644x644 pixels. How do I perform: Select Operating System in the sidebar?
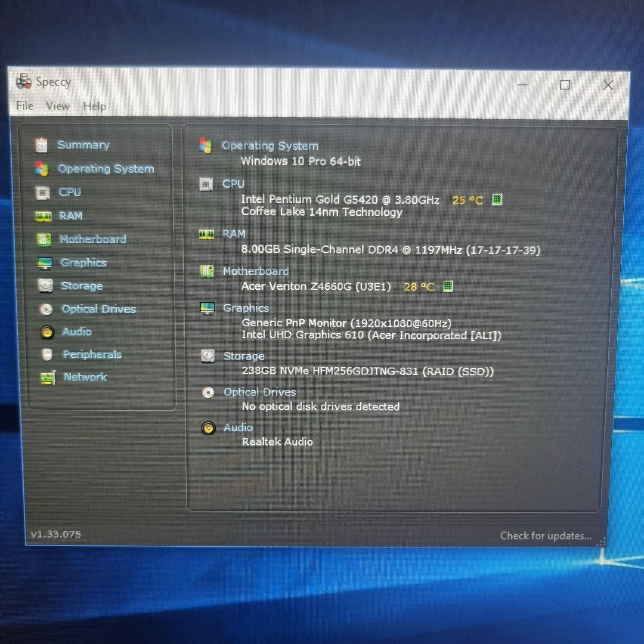106,169
